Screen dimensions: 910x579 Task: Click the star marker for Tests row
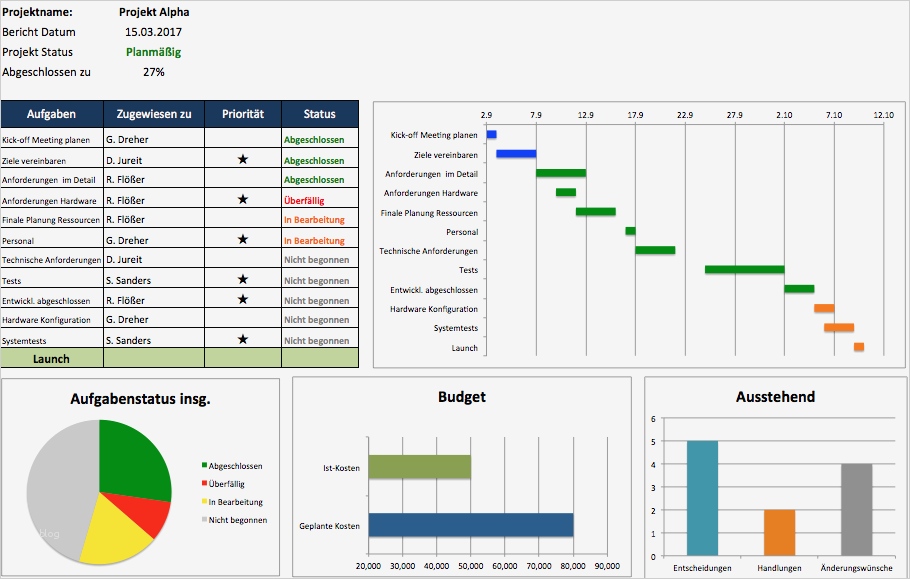[x=242, y=280]
